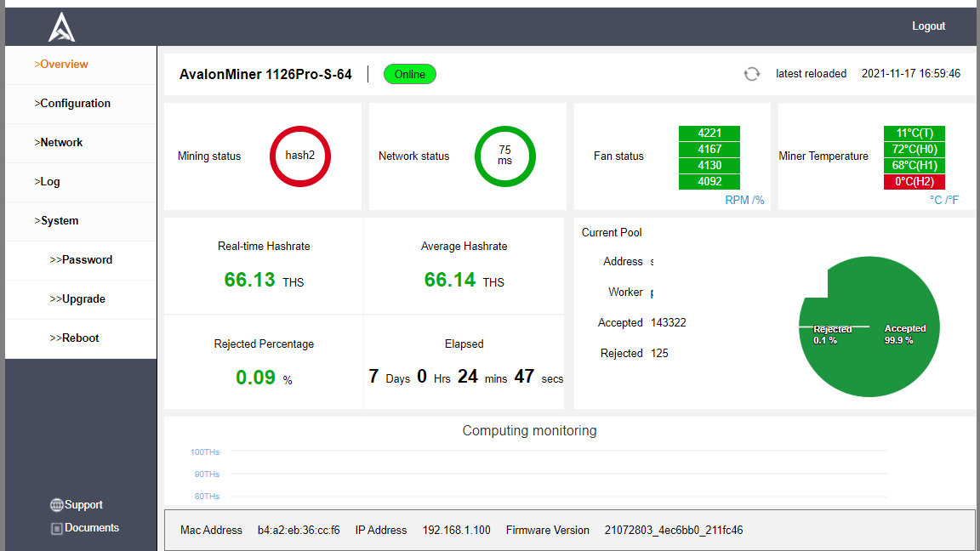980x551 pixels.
Task: Click the MAC address b4:a2:eb:36:cc:f6
Action: (x=299, y=531)
